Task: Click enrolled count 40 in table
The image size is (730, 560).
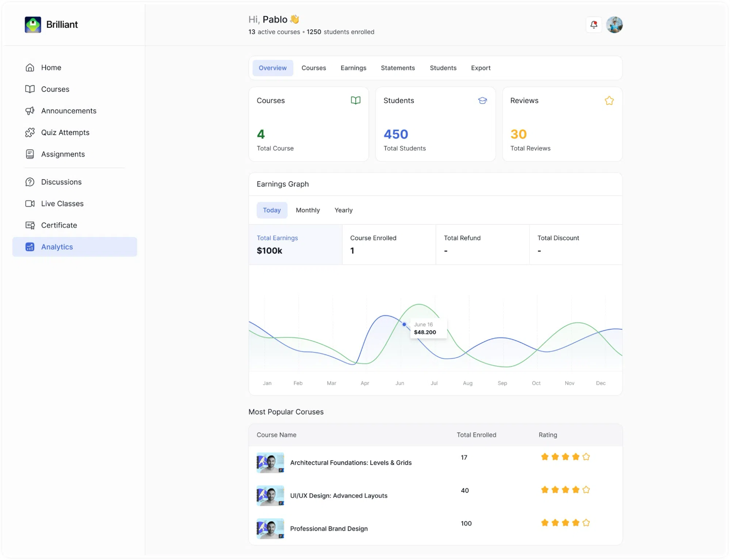Action: [465, 490]
